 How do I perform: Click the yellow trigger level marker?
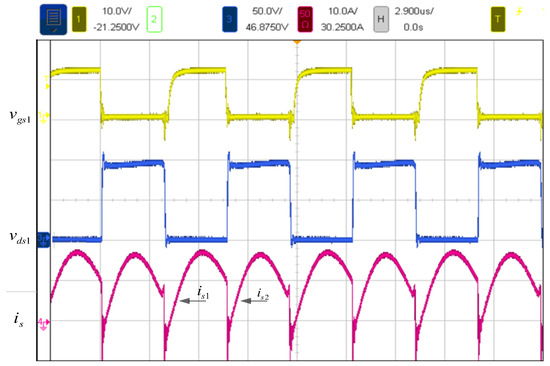pyautogui.click(x=47, y=82)
